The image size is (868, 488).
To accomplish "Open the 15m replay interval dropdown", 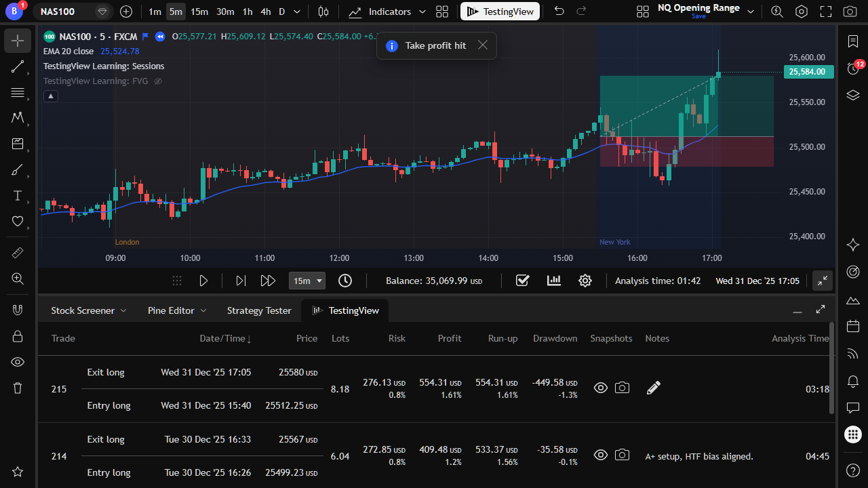I will click(307, 281).
